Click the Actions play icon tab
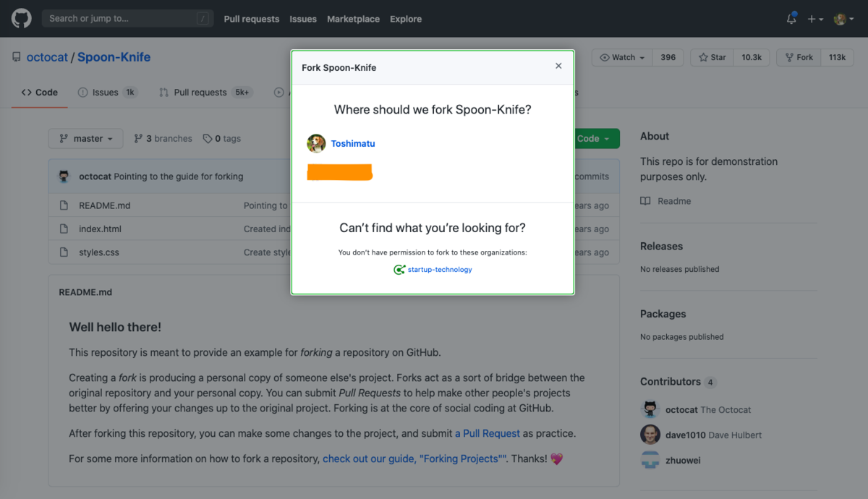868x499 pixels. point(279,93)
